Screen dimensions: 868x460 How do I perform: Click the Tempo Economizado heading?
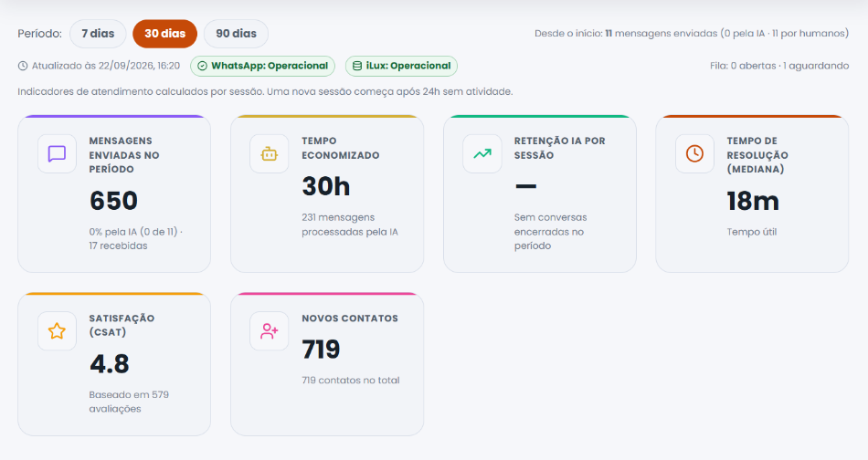341,148
